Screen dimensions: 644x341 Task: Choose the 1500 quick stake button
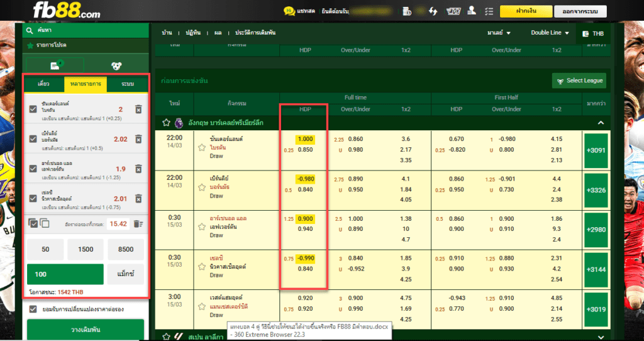point(86,249)
